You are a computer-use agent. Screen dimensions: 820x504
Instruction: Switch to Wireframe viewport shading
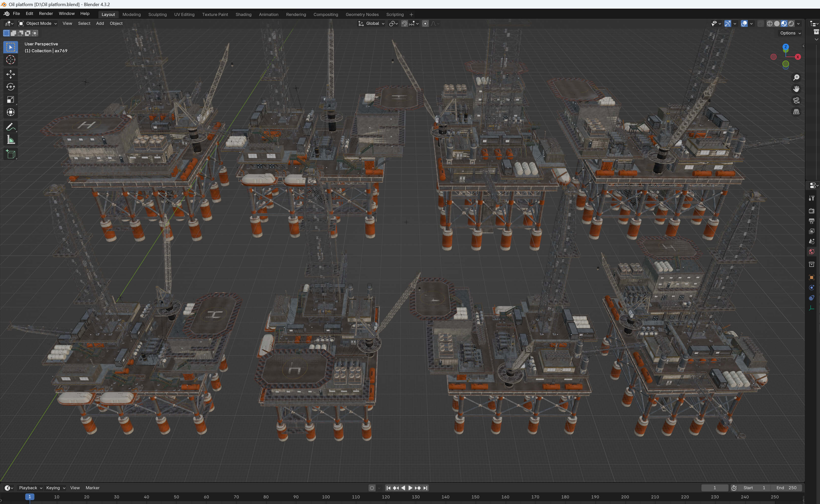point(770,23)
